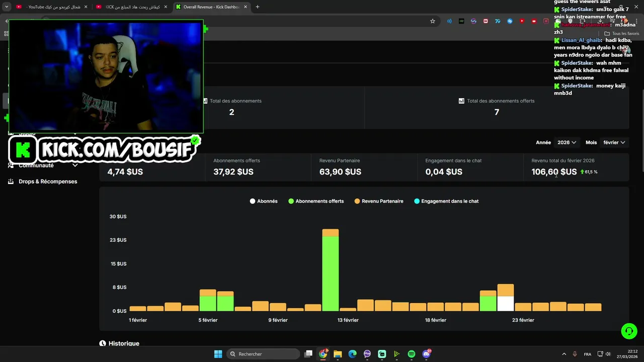Open the Année 2026 dropdown

click(567, 142)
